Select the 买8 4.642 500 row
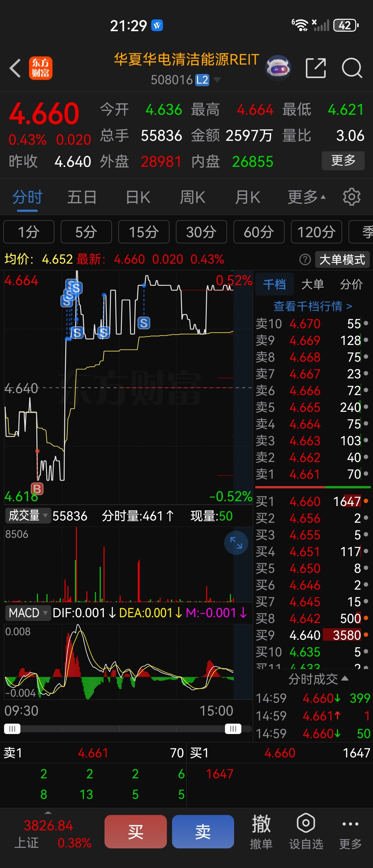 click(x=313, y=618)
